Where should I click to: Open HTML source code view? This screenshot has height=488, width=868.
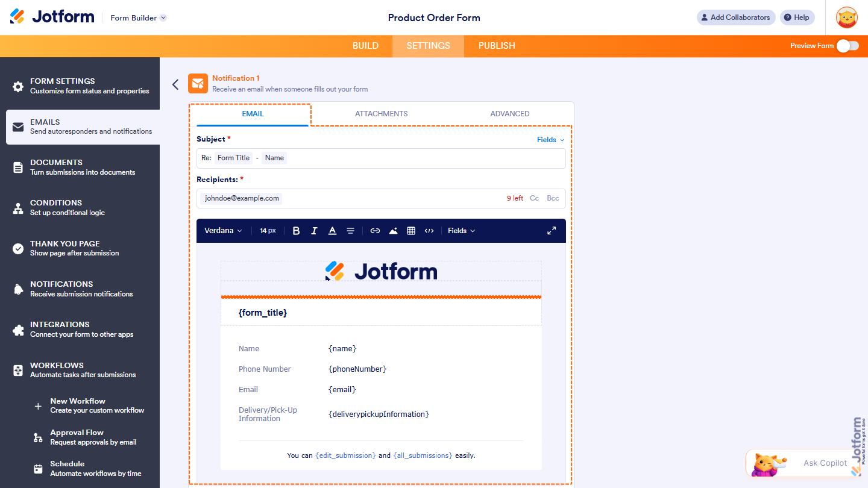(429, 231)
